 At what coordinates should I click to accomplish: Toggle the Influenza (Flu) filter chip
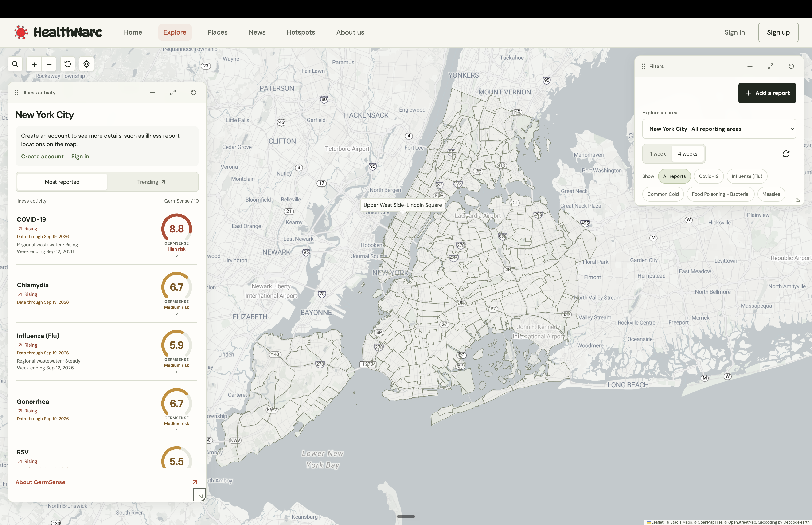click(x=747, y=176)
